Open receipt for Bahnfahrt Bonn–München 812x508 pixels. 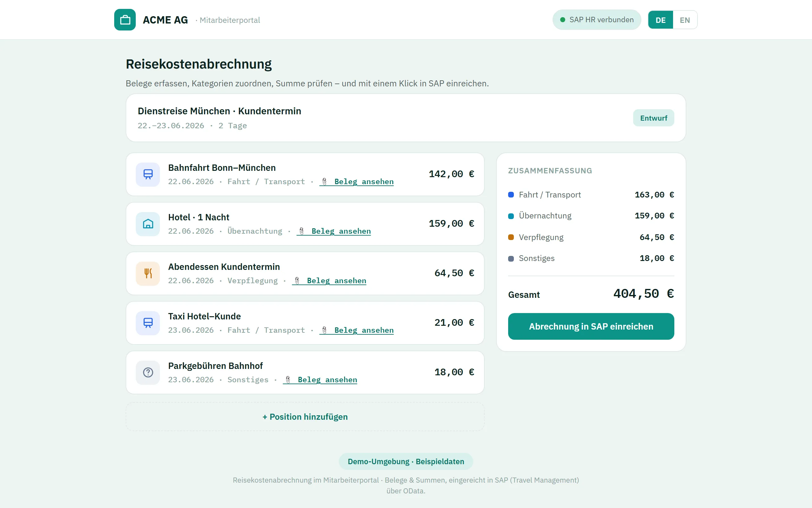pyautogui.click(x=356, y=182)
